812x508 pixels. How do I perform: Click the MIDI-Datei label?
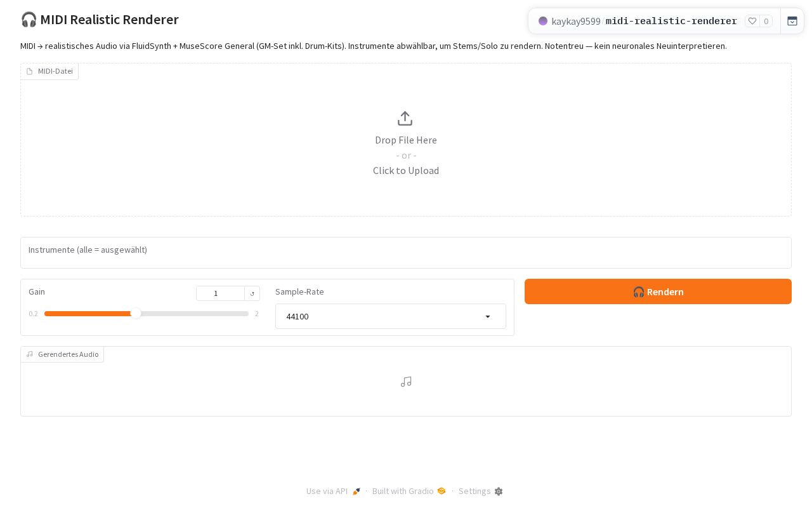[x=49, y=71]
